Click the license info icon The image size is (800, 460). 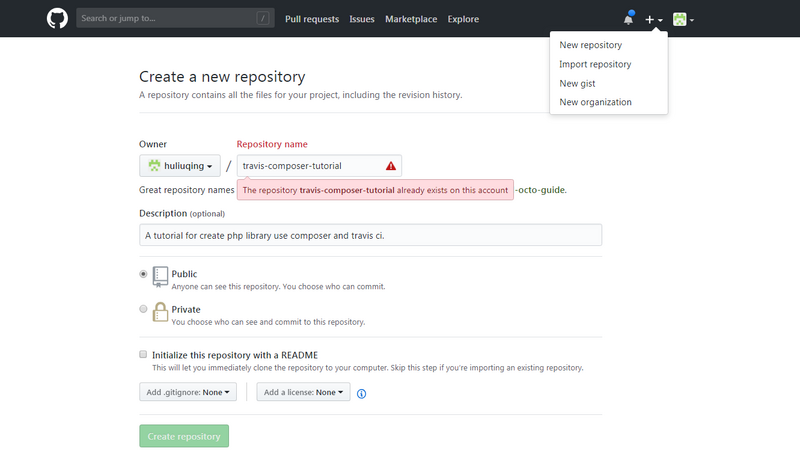[x=361, y=393]
